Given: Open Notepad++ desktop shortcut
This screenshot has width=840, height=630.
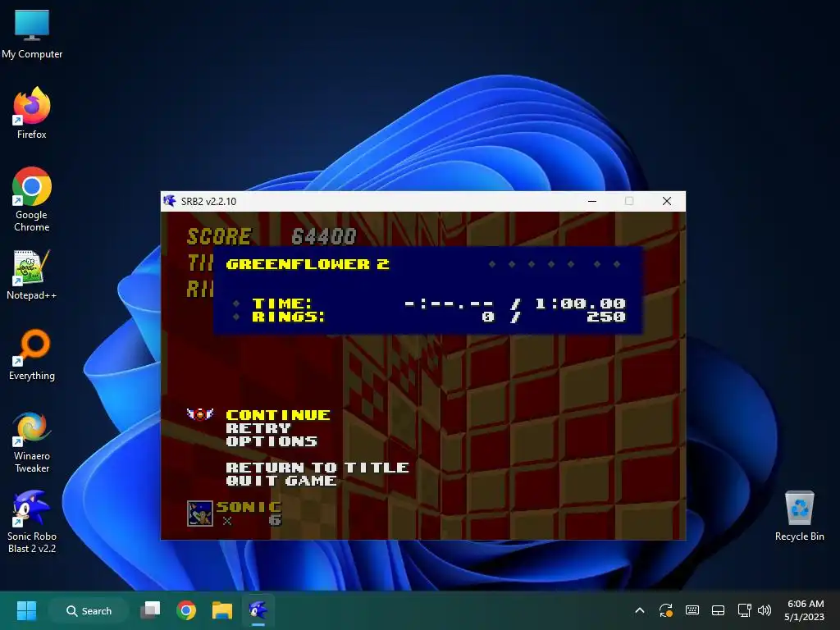Looking at the screenshot, I should tap(32, 274).
